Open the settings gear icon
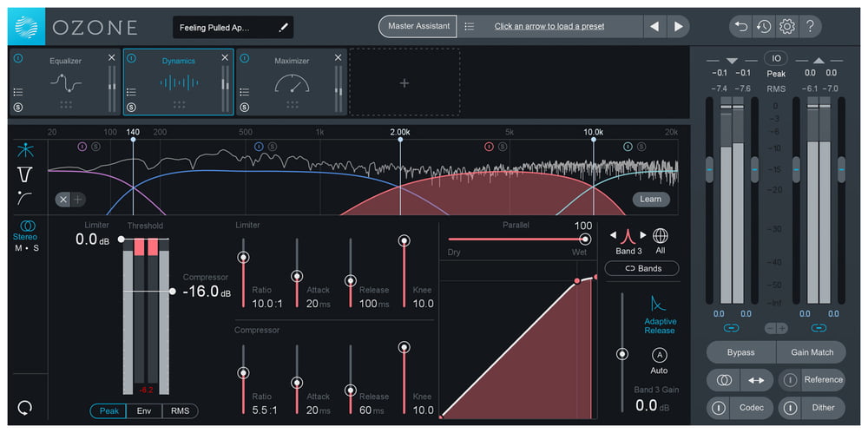Screen dimensions: 868x433 tap(786, 26)
